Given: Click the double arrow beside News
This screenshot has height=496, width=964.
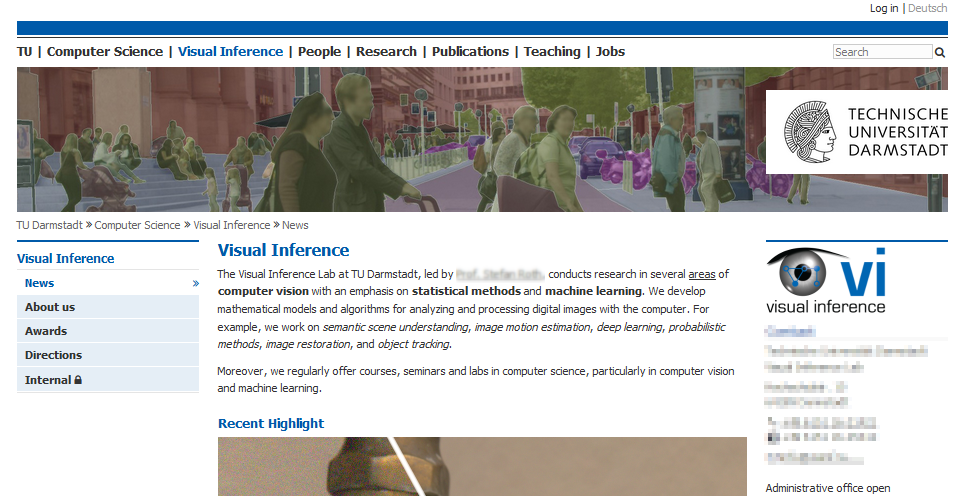Looking at the screenshot, I should [196, 283].
